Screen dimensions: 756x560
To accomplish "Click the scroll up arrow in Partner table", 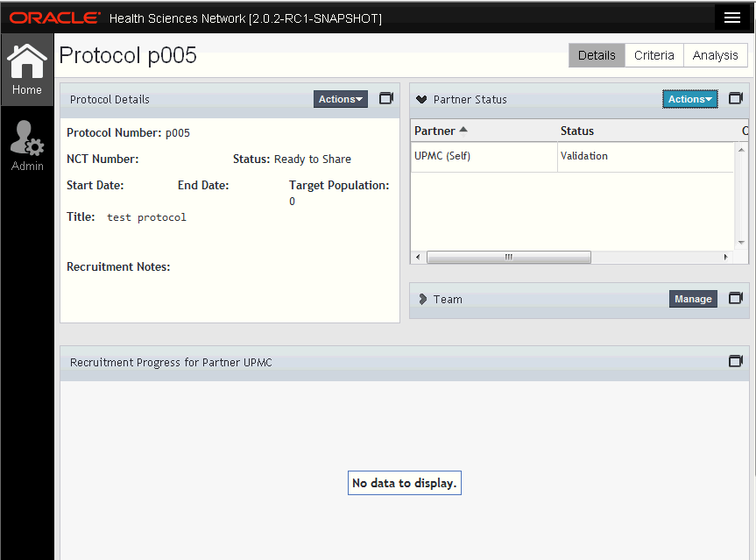I will (741, 150).
